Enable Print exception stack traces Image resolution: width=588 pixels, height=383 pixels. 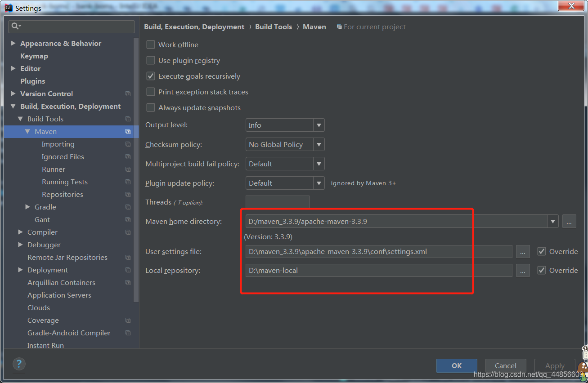[151, 92]
